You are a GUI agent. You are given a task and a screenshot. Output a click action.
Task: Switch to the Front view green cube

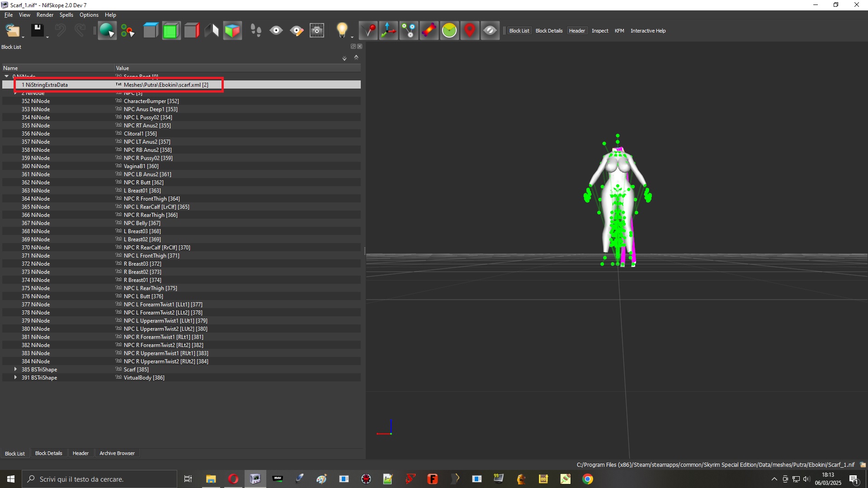tap(171, 31)
